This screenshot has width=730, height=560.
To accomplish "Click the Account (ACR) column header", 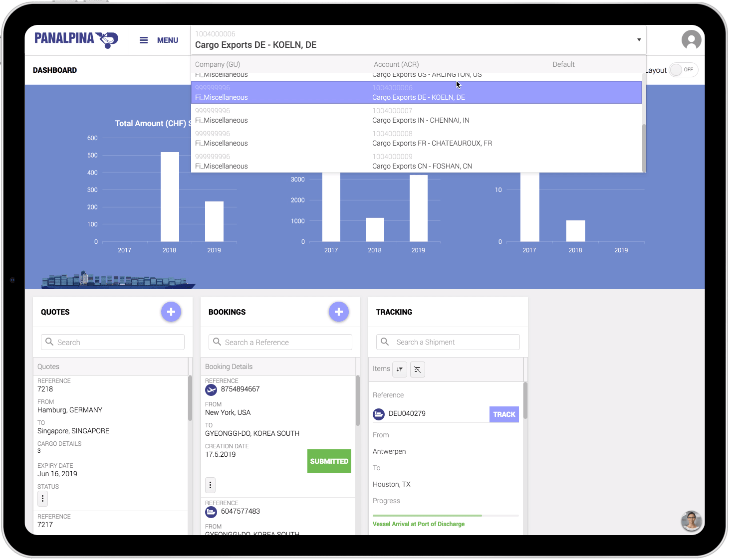I will tap(396, 64).
